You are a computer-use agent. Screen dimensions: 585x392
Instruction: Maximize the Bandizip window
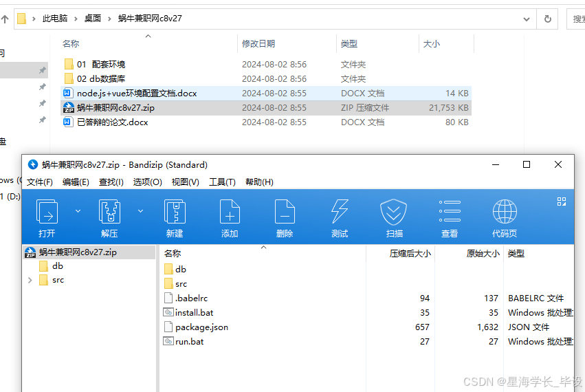pos(527,164)
